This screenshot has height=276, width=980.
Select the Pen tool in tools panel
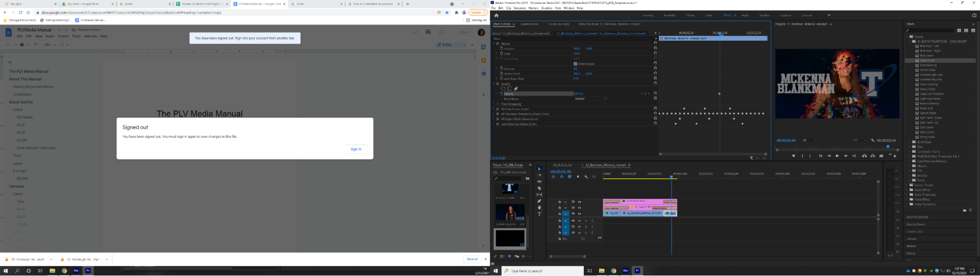tap(539, 201)
